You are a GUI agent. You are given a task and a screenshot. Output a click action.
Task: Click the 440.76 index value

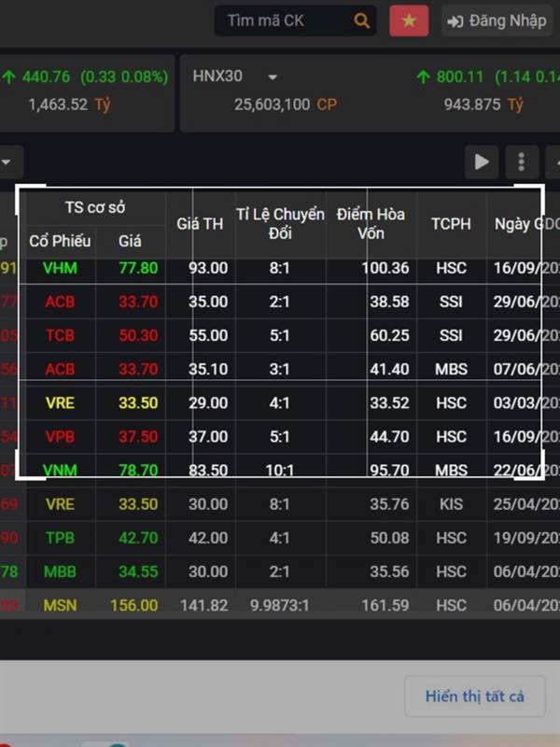coord(46,77)
